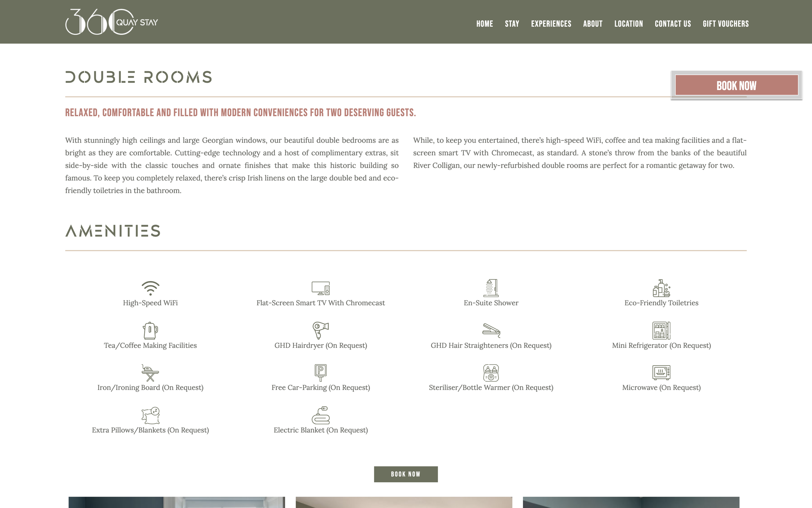Open the About menu item
This screenshot has width=812, height=508.
tap(592, 24)
